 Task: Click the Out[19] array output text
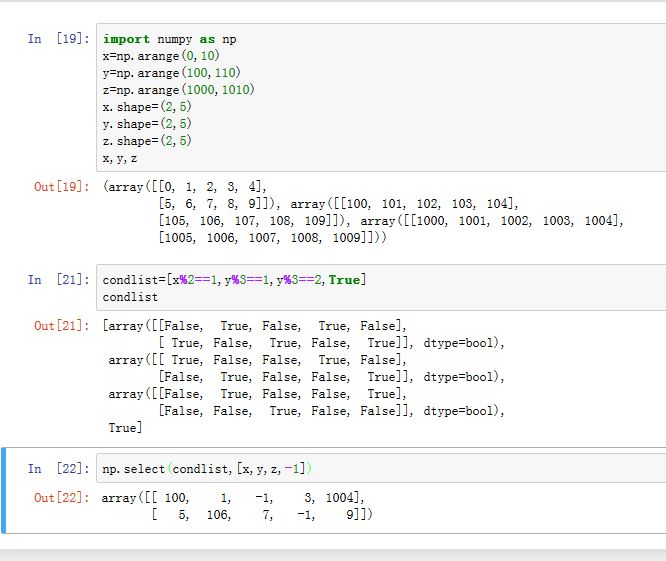(360, 213)
